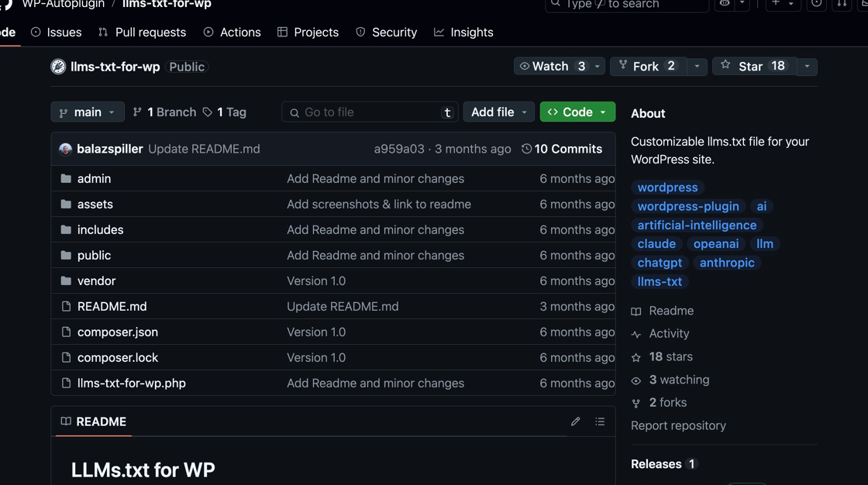Open the llms-txt topic tag

click(660, 281)
